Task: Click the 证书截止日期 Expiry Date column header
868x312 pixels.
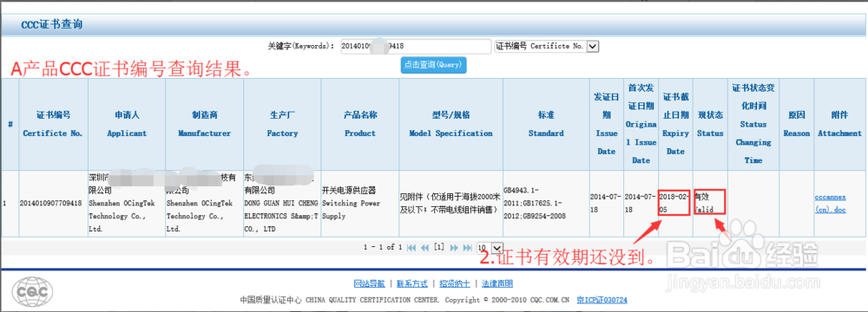Action: point(675,125)
